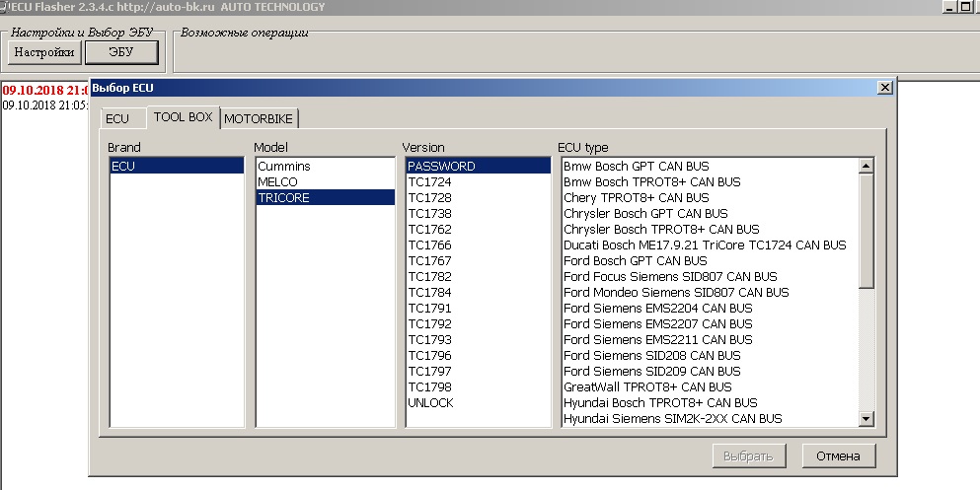Select version TC1766
This screenshot has width=980, height=490.
tap(478, 245)
